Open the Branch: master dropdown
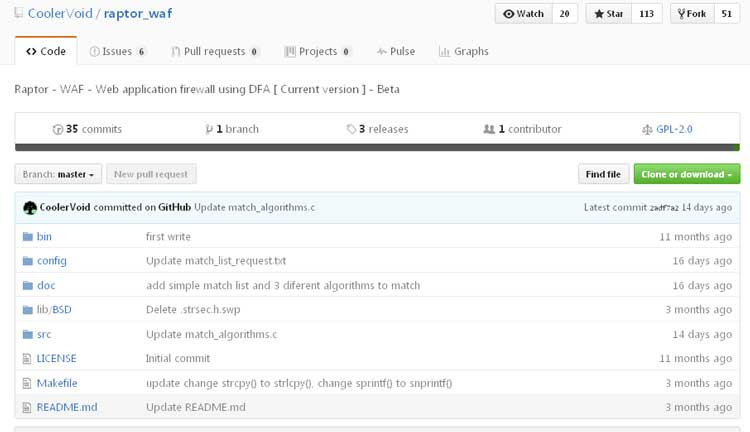Image resolution: width=750 pixels, height=432 pixels. click(58, 174)
